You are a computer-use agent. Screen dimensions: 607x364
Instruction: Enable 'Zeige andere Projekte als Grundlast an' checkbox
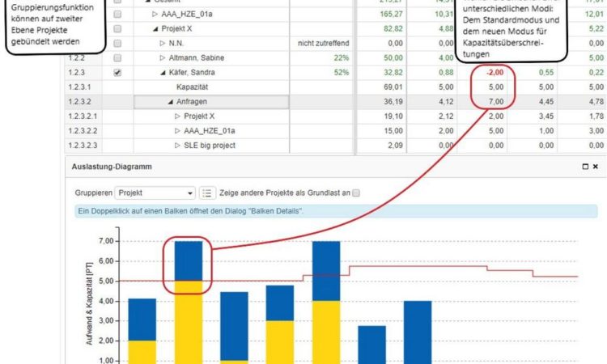(x=356, y=193)
